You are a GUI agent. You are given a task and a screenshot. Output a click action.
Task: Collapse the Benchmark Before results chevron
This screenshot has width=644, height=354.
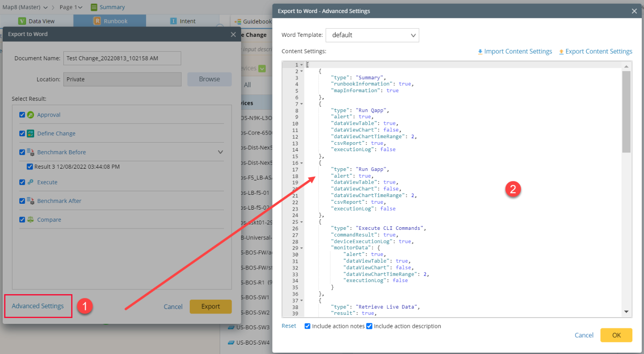click(220, 152)
